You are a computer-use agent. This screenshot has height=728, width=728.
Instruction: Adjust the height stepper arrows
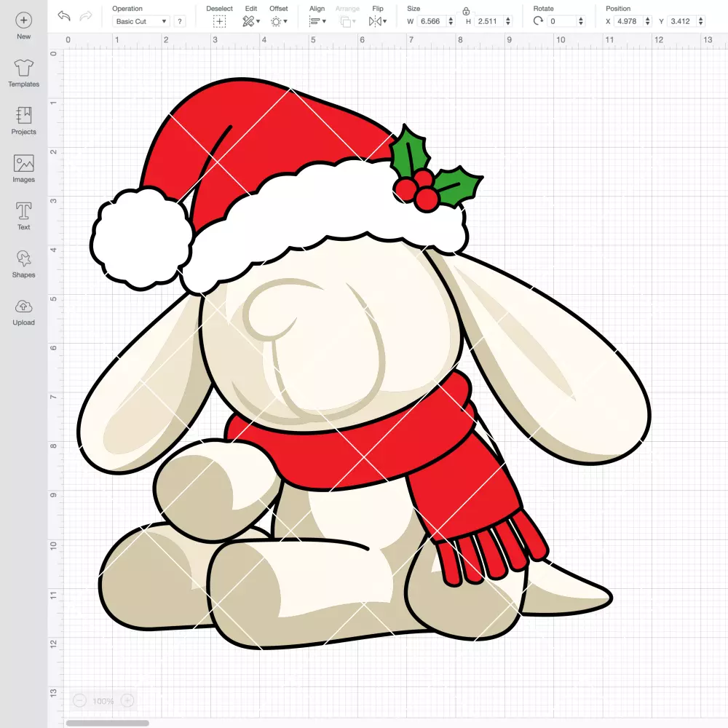tap(508, 21)
